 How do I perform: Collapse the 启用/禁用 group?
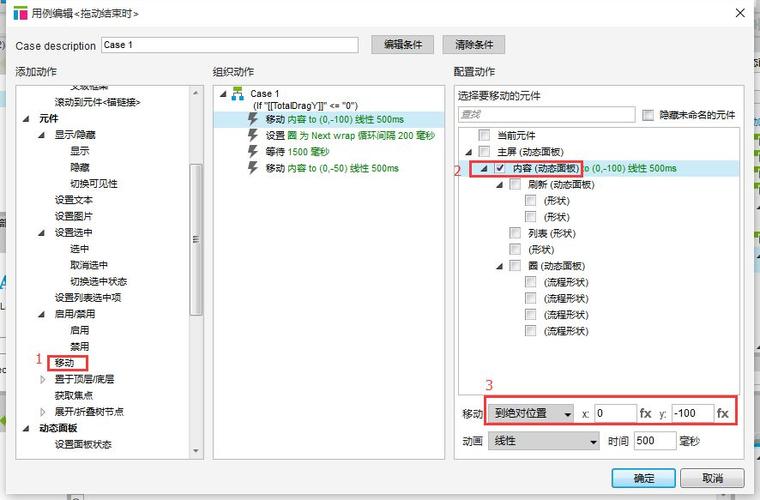pyautogui.click(x=42, y=314)
